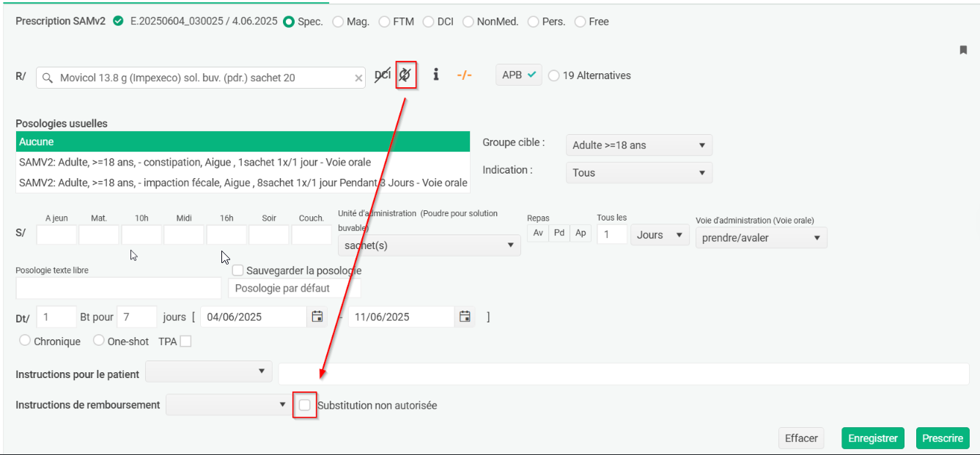Viewport: 980px width, 455px height.
Task: Select the NonMed. radio option
Action: (468, 22)
